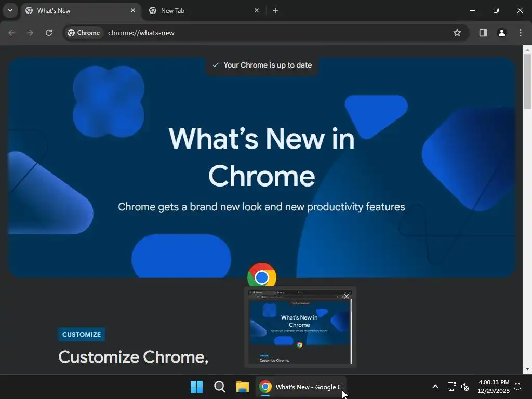Click the Chrome logo on the page
Screen dimensions: 532x399
(x=262, y=275)
